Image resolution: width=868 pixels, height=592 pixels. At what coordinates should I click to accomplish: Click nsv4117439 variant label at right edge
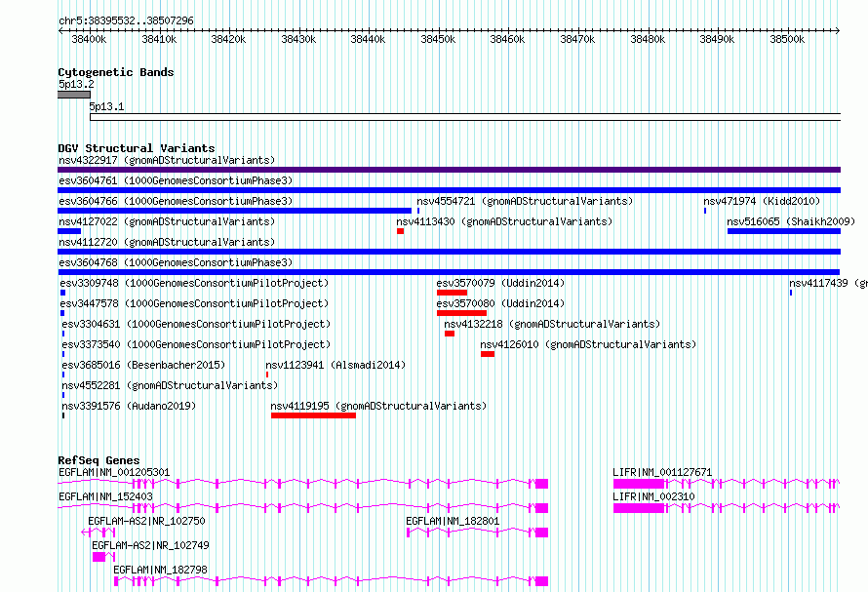click(x=828, y=283)
